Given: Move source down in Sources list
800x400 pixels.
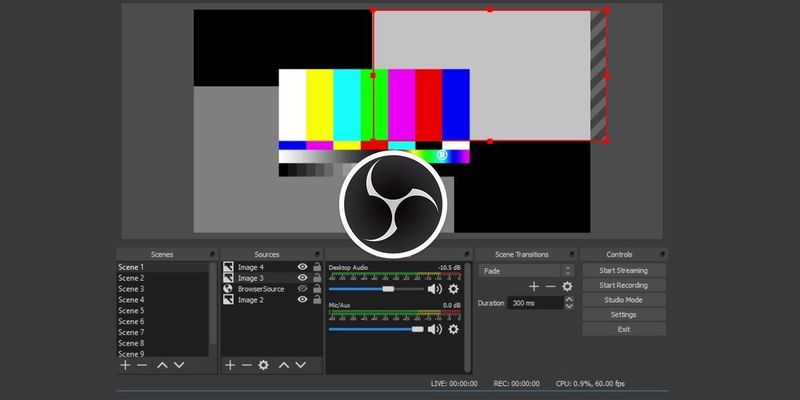Looking at the screenshot, I should tap(301, 365).
